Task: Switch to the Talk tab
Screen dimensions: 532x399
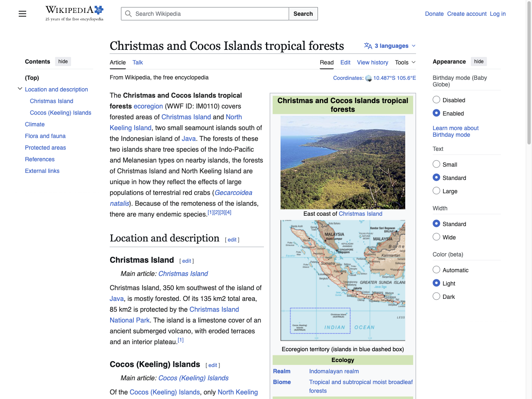Action: tap(138, 62)
